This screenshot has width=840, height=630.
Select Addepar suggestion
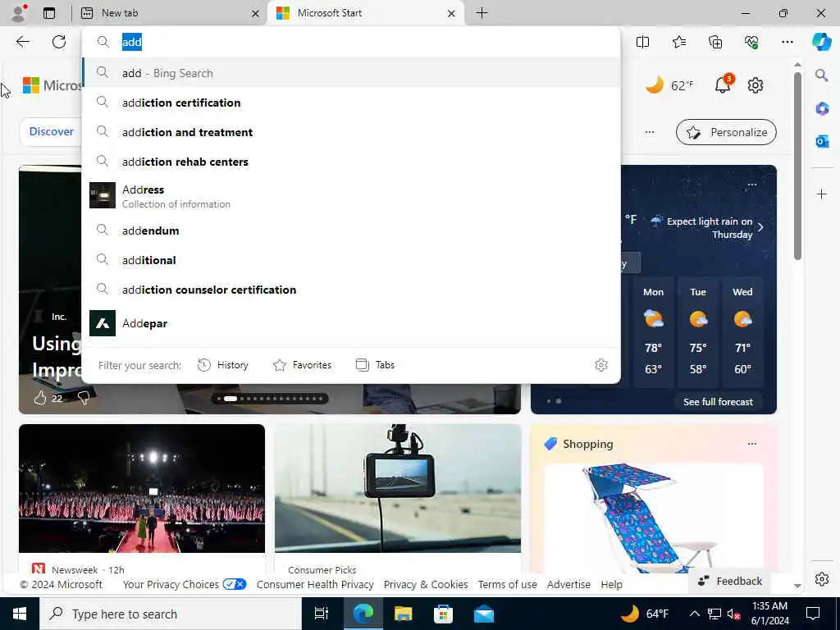[x=351, y=323]
